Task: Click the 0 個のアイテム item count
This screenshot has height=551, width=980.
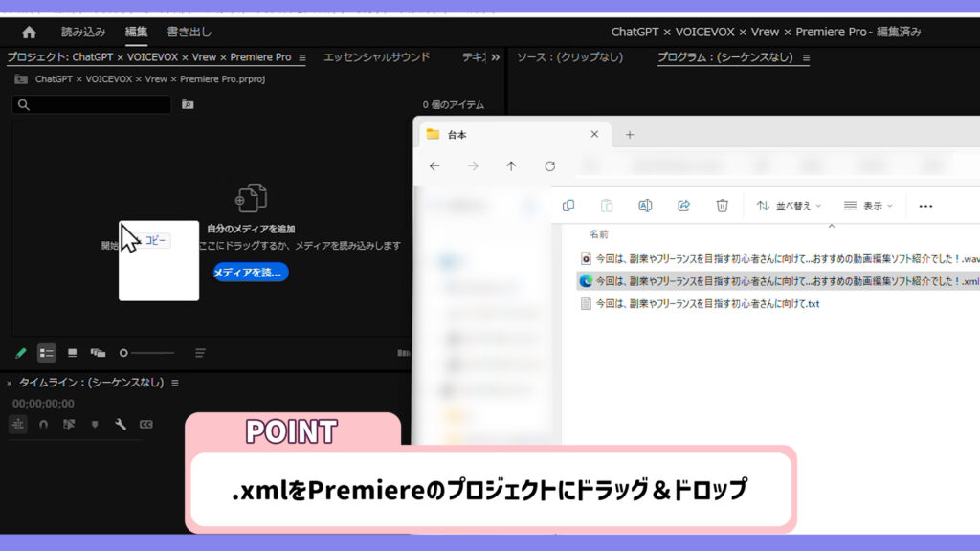Action: point(453,105)
